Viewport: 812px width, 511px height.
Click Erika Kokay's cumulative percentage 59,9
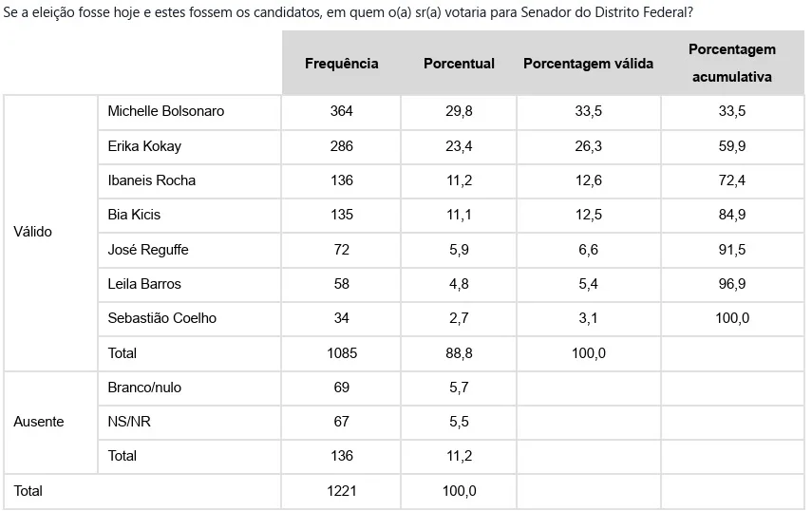pyautogui.click(x=731, y=146)
